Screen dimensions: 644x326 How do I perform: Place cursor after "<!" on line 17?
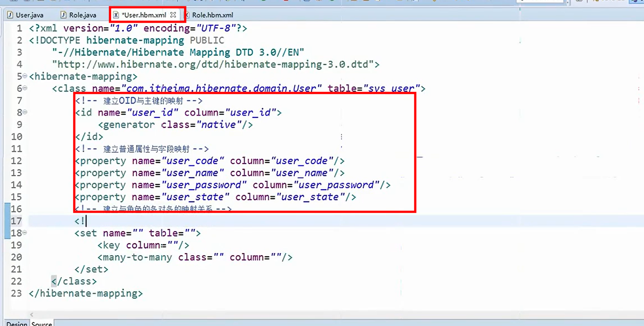coord(86,221)
